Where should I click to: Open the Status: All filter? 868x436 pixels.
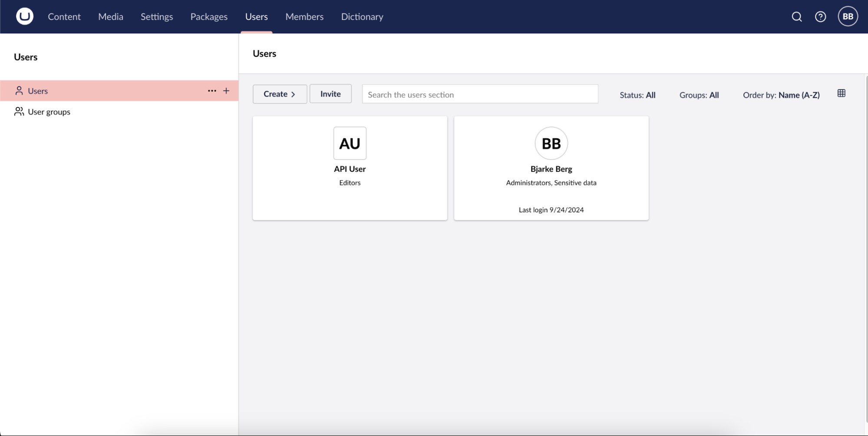[x=637, y=95]
